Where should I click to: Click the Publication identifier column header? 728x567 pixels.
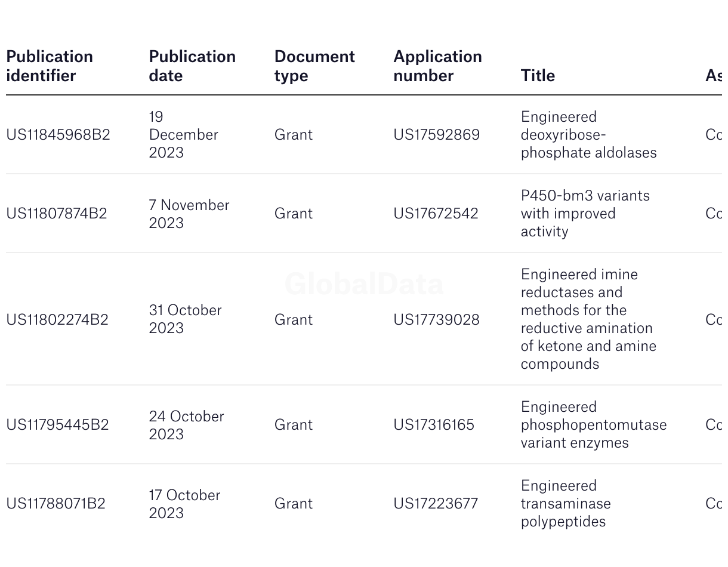click(50, 66)
